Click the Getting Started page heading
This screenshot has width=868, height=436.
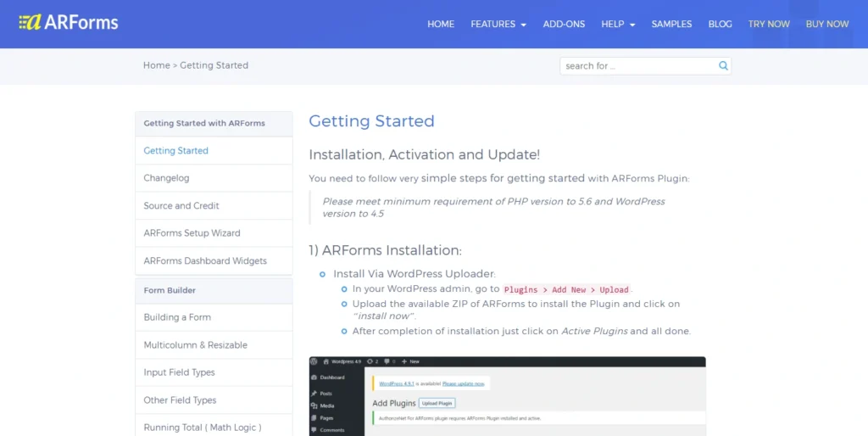pyautogui.click(x=371, y=121)
